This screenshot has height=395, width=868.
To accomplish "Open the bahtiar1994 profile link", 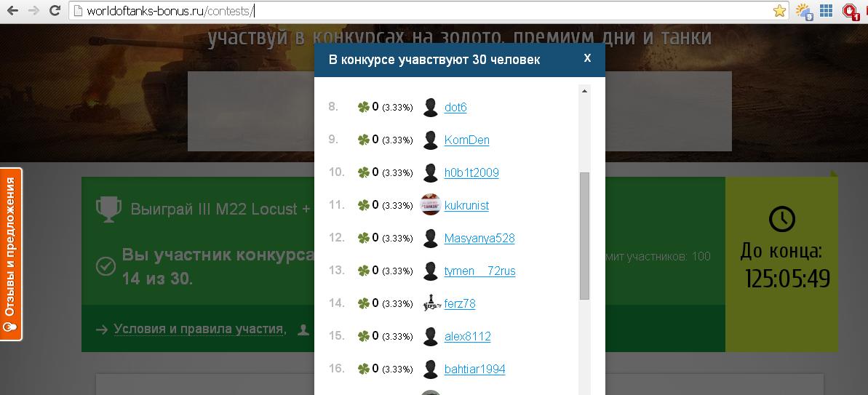I will [475, 369].
